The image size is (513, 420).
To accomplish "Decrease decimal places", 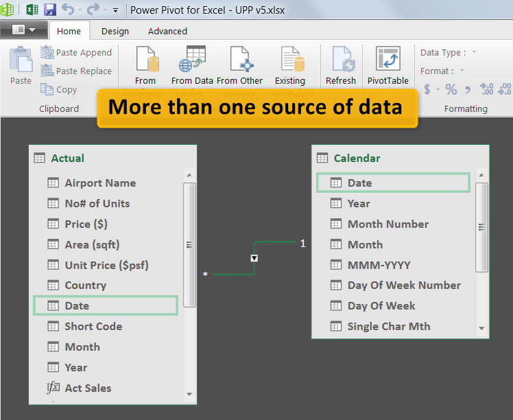I will point(505,89).
